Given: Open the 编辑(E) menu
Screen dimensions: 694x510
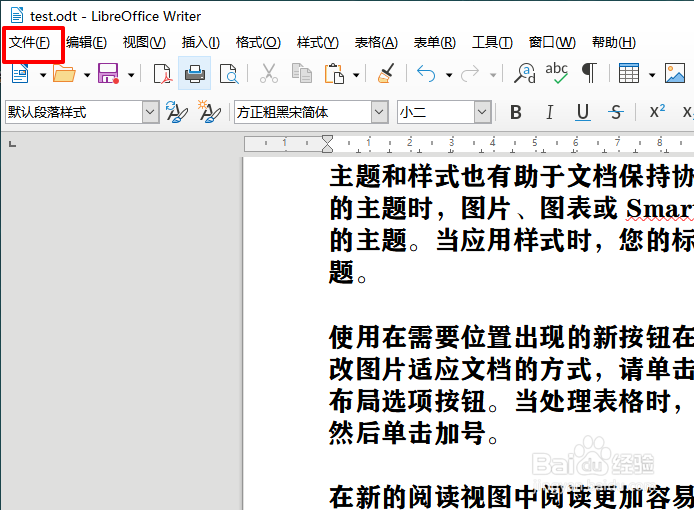Looking at the screenshot, I should coord(86,43).
